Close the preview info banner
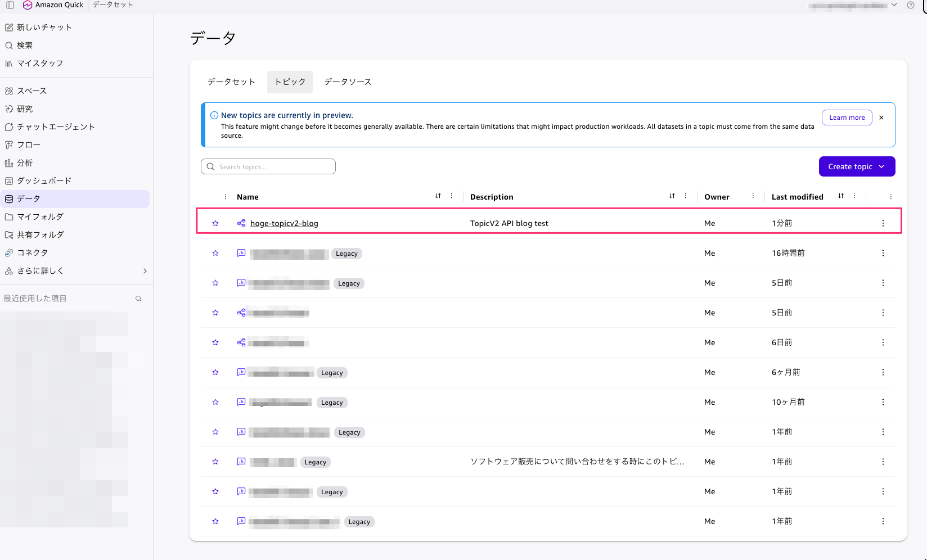 click(x=881, y=118)
